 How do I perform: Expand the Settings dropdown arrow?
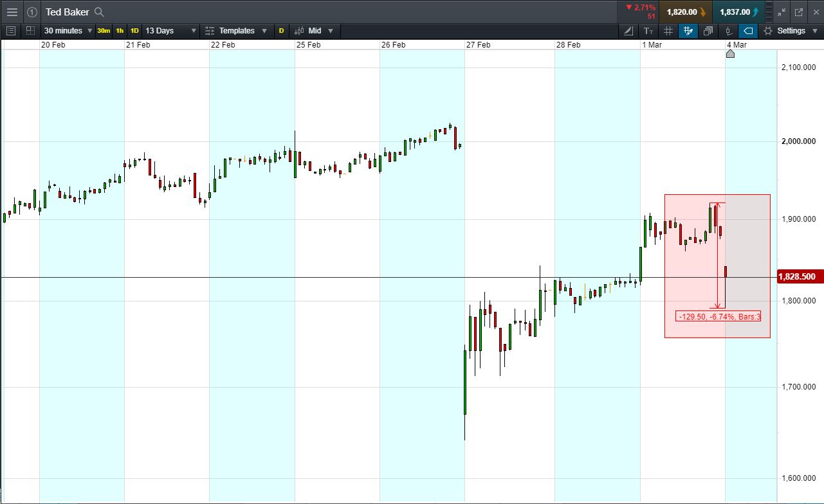click(x=814, y=30)
